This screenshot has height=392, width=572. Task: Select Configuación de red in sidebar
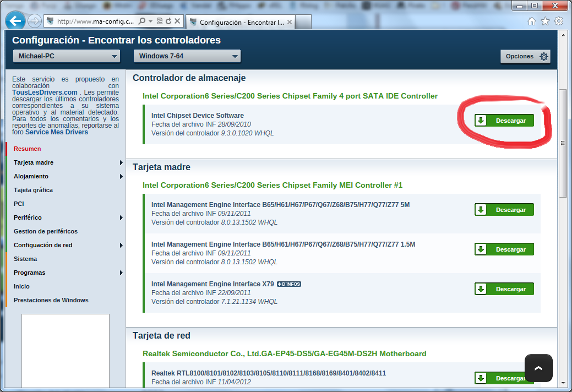(43, 245)
